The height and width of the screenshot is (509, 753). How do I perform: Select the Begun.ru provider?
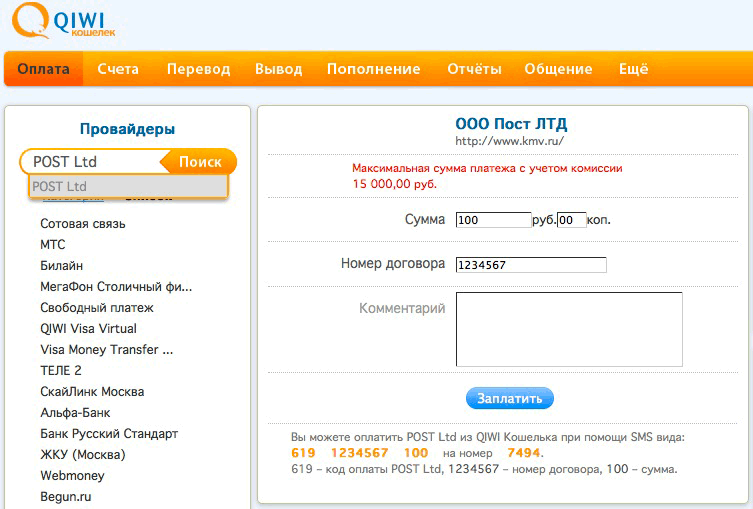[x=65, y=497]
